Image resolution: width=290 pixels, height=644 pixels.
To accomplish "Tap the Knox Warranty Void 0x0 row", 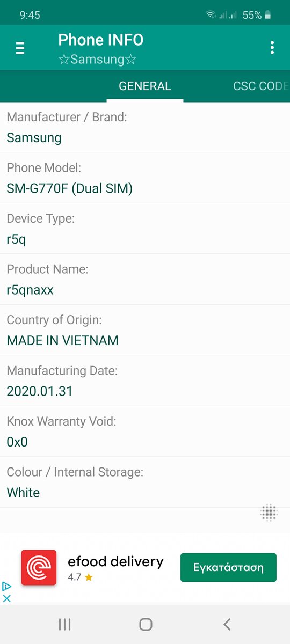I will pos(145,431).
